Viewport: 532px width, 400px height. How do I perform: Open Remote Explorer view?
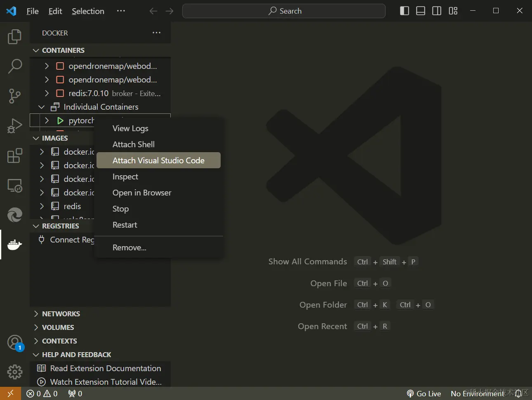(14, 186)
